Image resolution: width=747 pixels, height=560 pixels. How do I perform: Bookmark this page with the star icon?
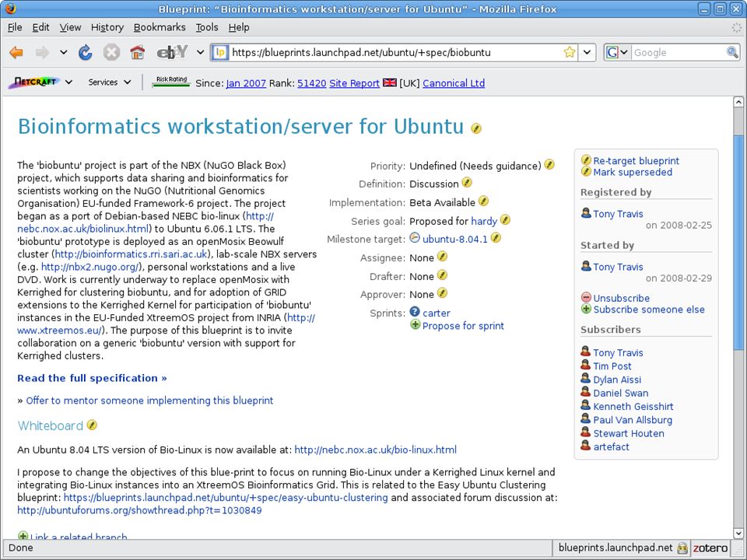coord(570,52)
